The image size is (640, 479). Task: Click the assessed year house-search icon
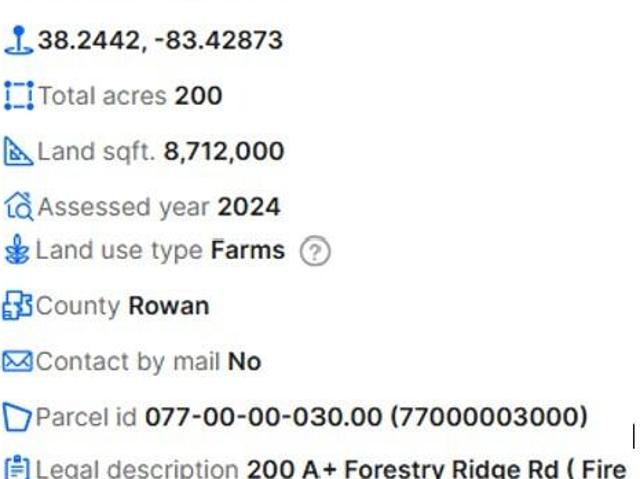(x=18, y=207)
